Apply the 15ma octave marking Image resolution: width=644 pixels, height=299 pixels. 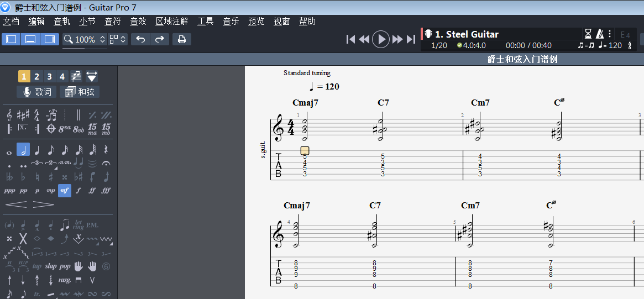pos(92,129)
